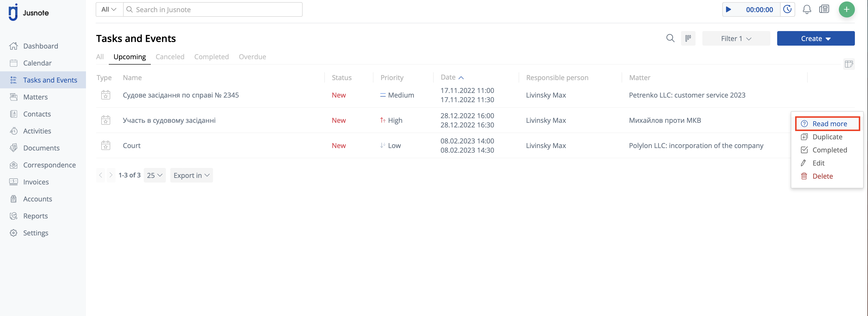Choose Read more in context menu
The width and height of the screenshot is (868, 316).
click(827, 124)
